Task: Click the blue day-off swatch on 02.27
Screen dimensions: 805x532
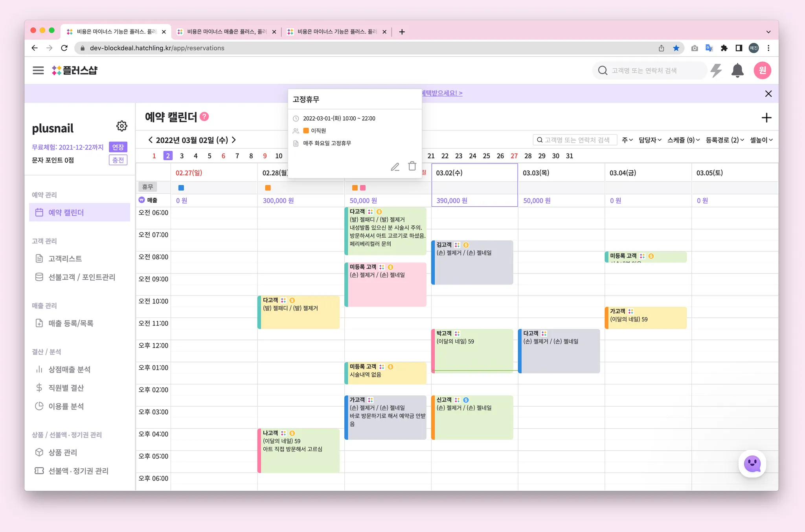Action: point(181,188)
